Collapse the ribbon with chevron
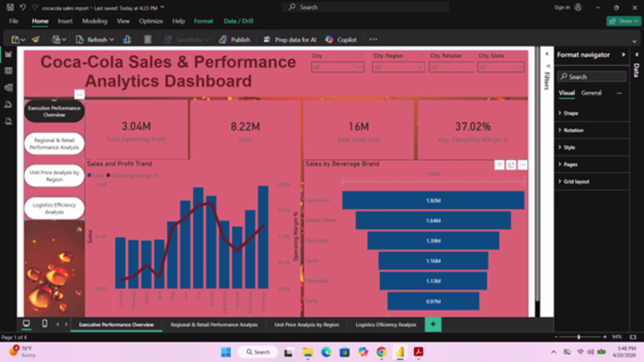The width and height of the screenshot is (644, 362). pyautogui.click(x=634, y=41)
